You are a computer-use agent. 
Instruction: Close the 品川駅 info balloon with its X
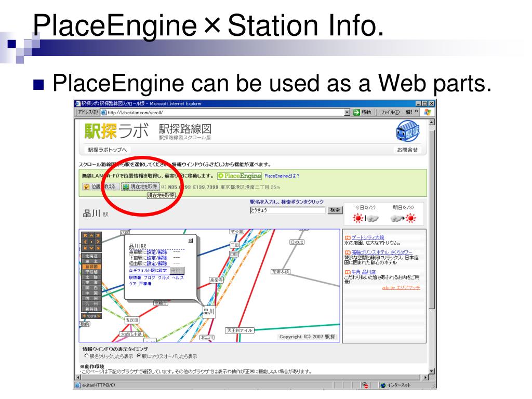click(191, 241)
